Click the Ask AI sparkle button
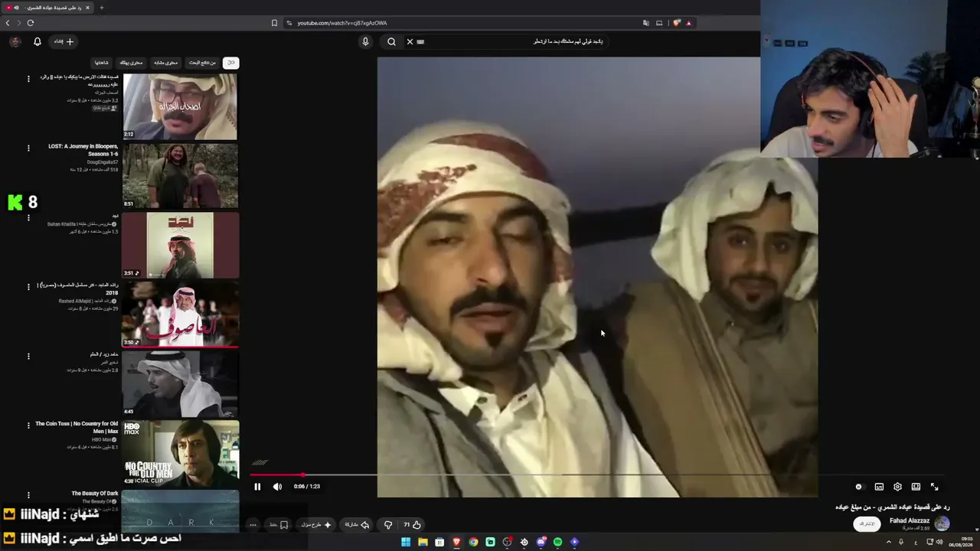The width and height of the screenshot is (980, 551). (x=316, y=525)
